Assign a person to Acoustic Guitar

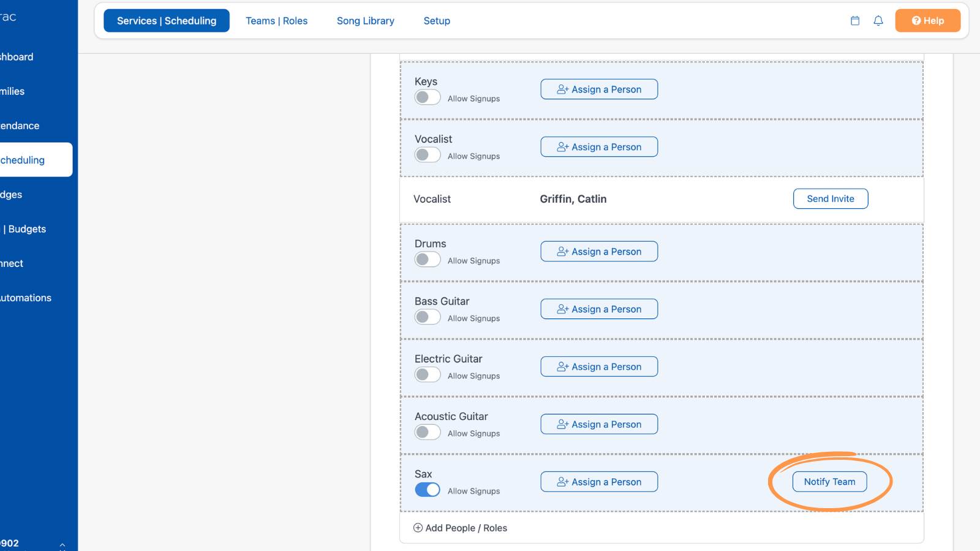pyautogui.click(x=599, y=424)
